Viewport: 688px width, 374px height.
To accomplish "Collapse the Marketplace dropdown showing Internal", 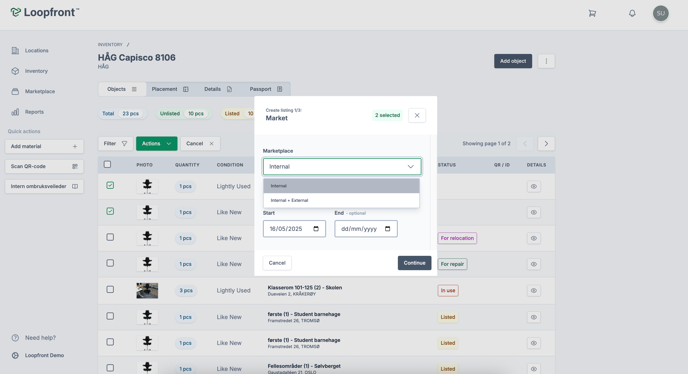I will point(342,166).
